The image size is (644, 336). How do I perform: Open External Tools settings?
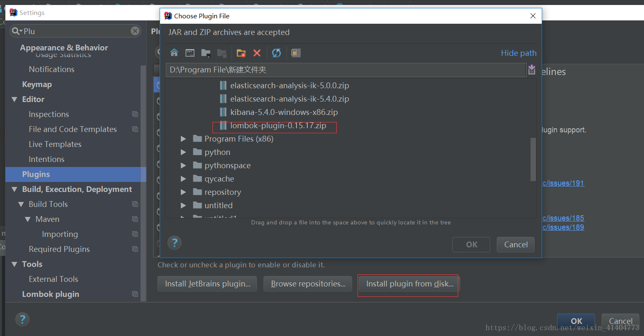(x=53, y=279)
